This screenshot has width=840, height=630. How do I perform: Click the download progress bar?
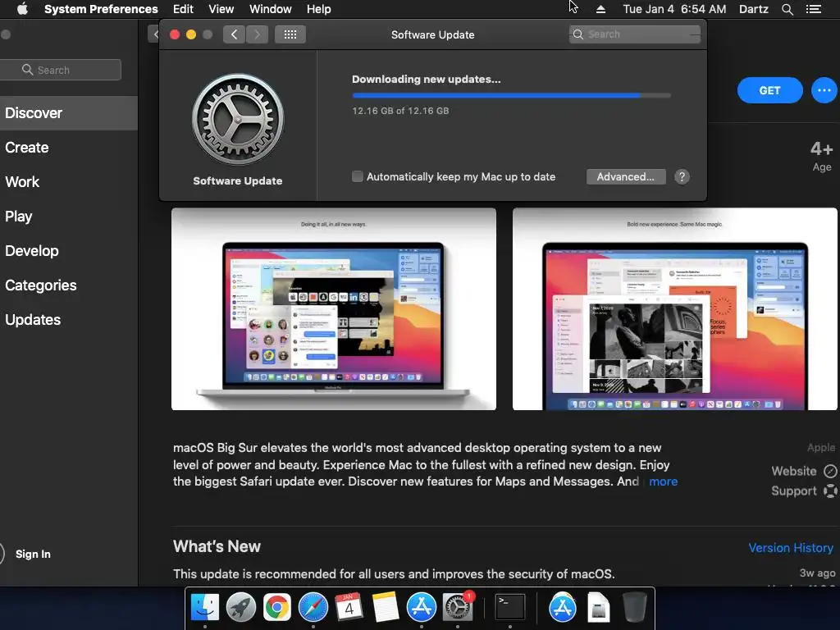511,95
